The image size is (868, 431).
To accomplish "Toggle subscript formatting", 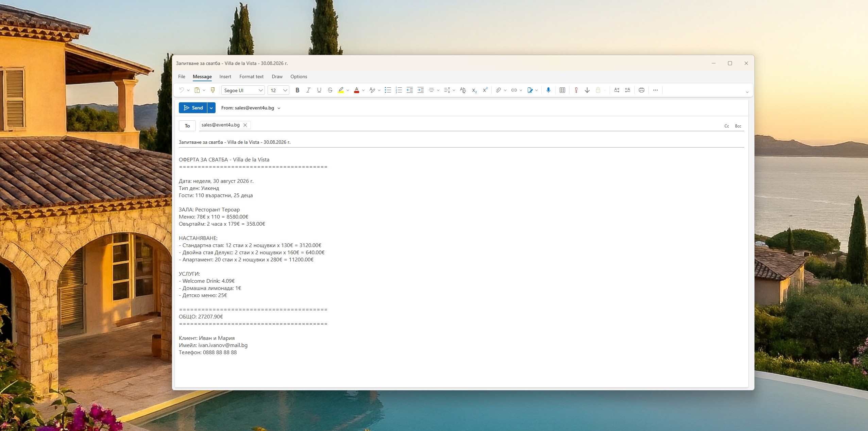I will (x=474, y=90).
